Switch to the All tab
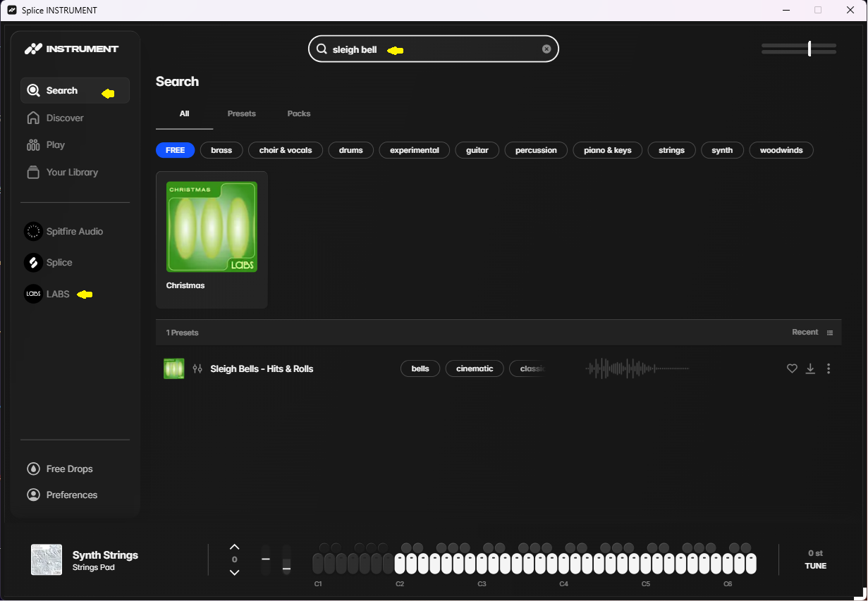This screenshot has height=601, width=868. 184,113
